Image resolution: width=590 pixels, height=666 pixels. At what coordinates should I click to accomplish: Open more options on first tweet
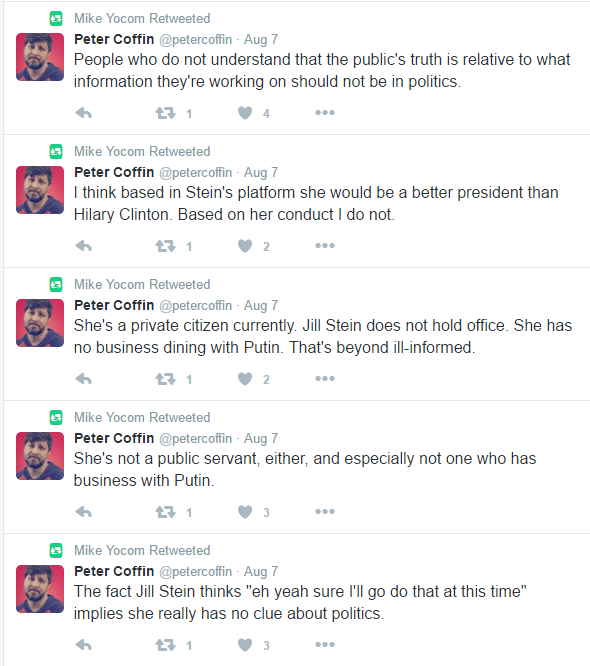325,113
